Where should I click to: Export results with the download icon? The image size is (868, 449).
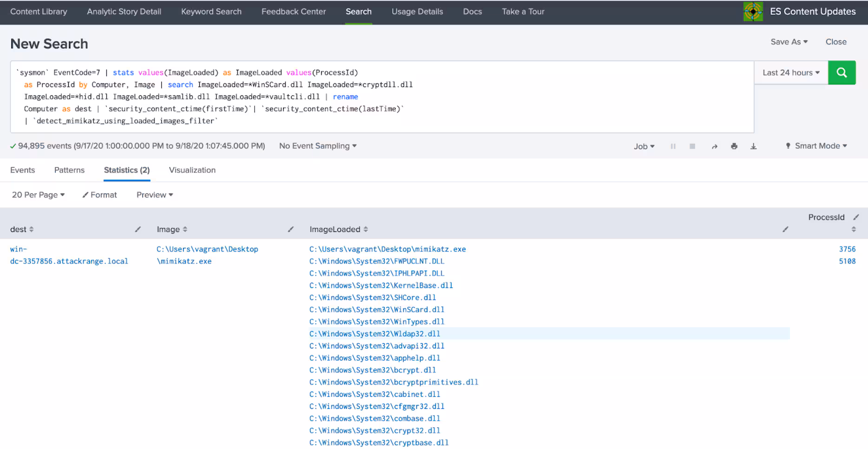[x=754, y=146]
